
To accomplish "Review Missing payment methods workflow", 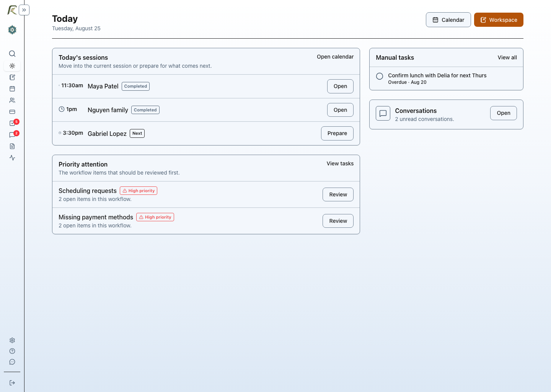I will 338,221.
